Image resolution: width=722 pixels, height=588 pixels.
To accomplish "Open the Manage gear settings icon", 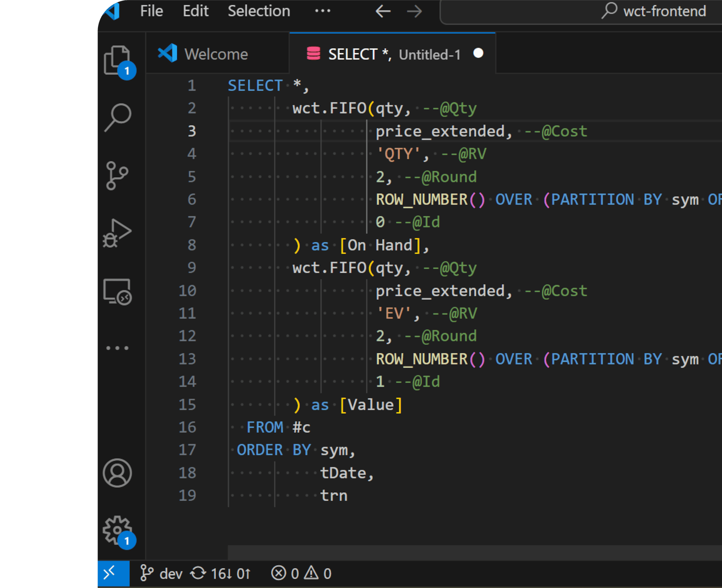I will tap(117, 531).
